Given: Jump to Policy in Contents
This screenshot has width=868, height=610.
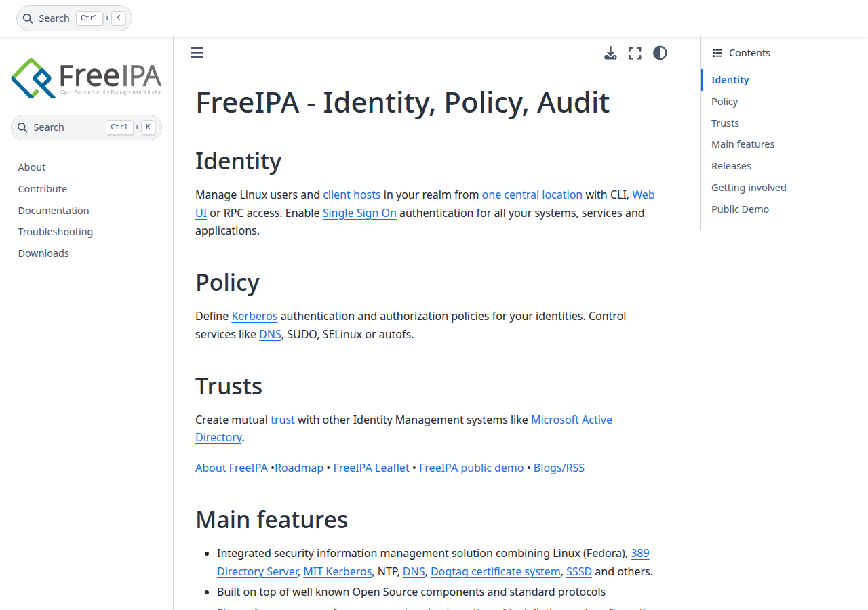Looking at the screenshot, I should coord(724,102).
